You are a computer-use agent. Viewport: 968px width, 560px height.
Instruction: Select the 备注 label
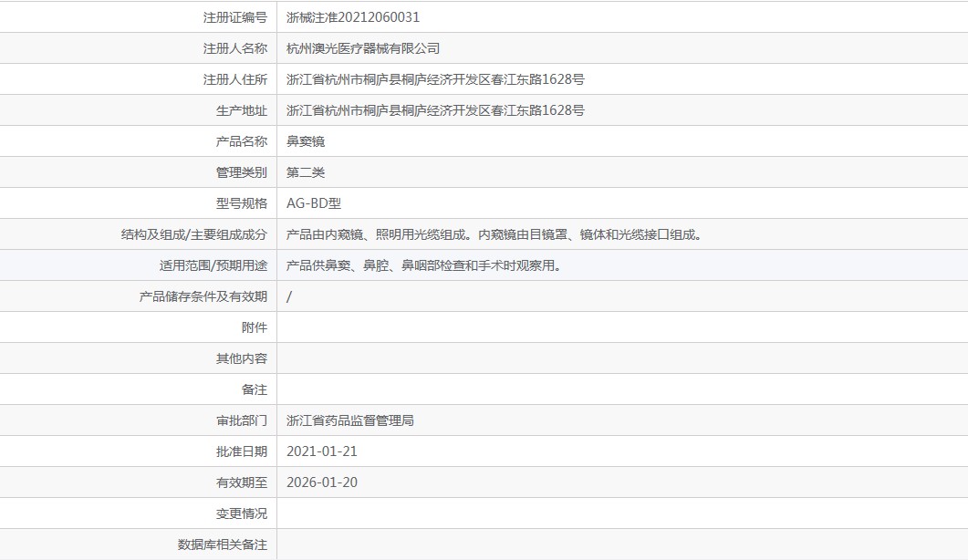tap(255, 389)
